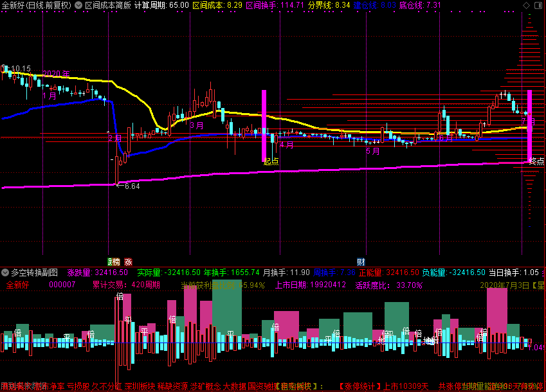Select 活跃度比: 33.70% text
546x392 pixels.
[x=389, y=285]
